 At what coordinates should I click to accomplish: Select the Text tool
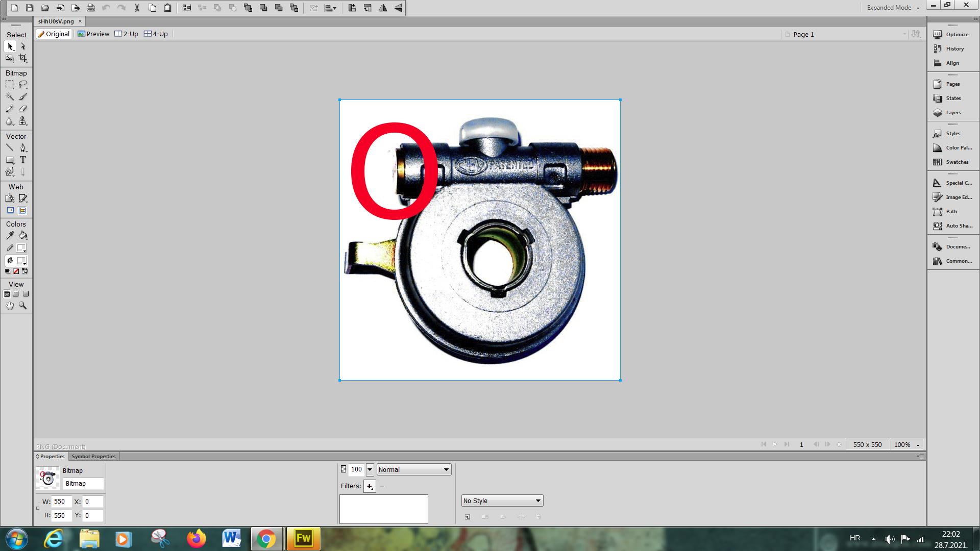point(23,160)
